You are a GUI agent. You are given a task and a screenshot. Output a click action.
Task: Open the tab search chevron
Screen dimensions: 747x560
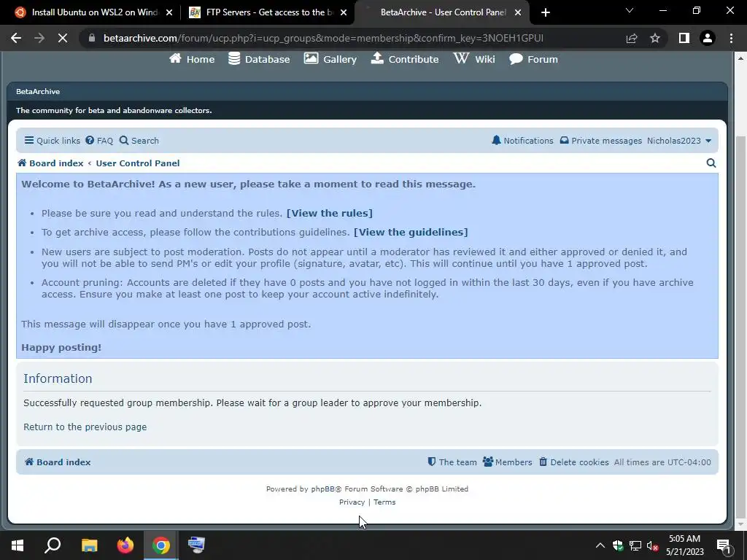tap(630, 10)
